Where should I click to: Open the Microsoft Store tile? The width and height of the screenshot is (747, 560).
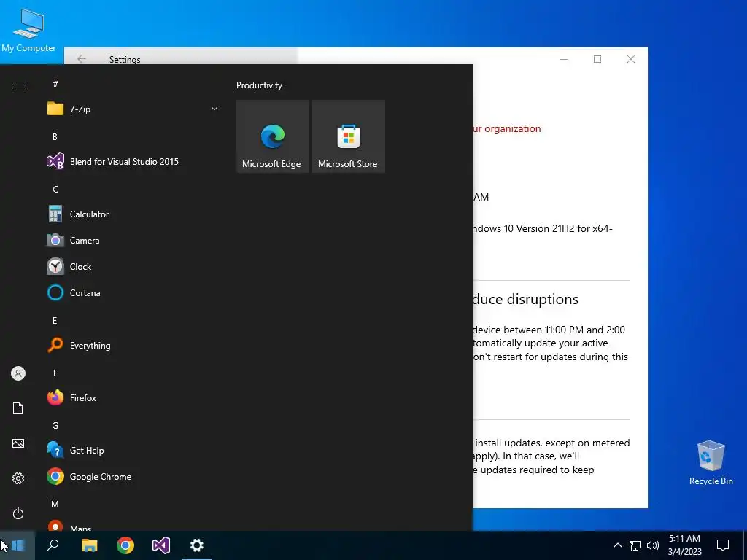[348, 136]
